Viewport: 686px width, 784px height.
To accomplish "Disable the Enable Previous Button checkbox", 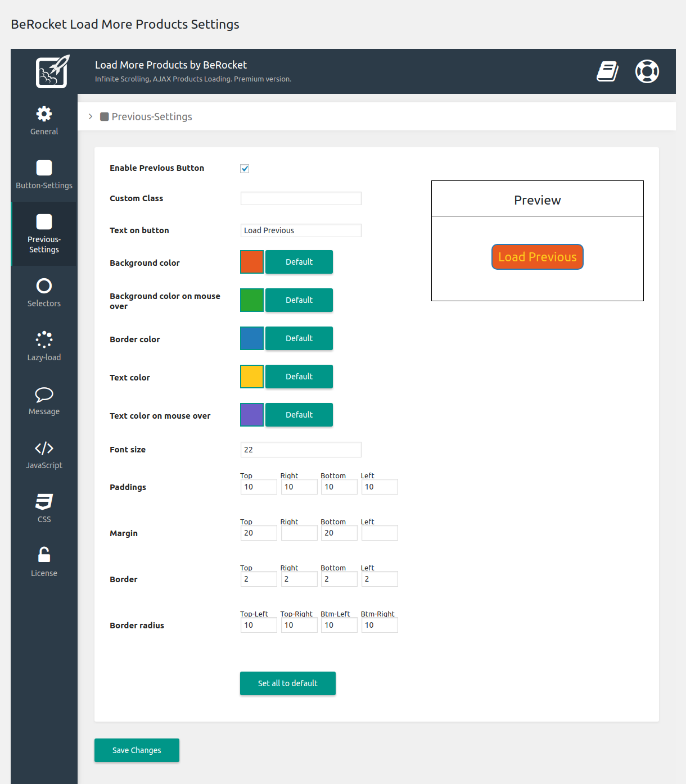I will pyautogui.click(x=245, y=168).
